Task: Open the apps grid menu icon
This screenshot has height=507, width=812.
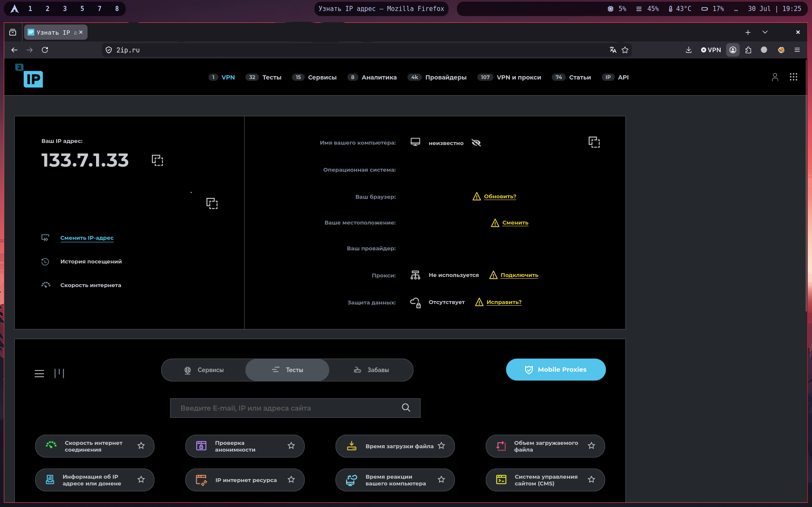Action: tap(793, 77)
